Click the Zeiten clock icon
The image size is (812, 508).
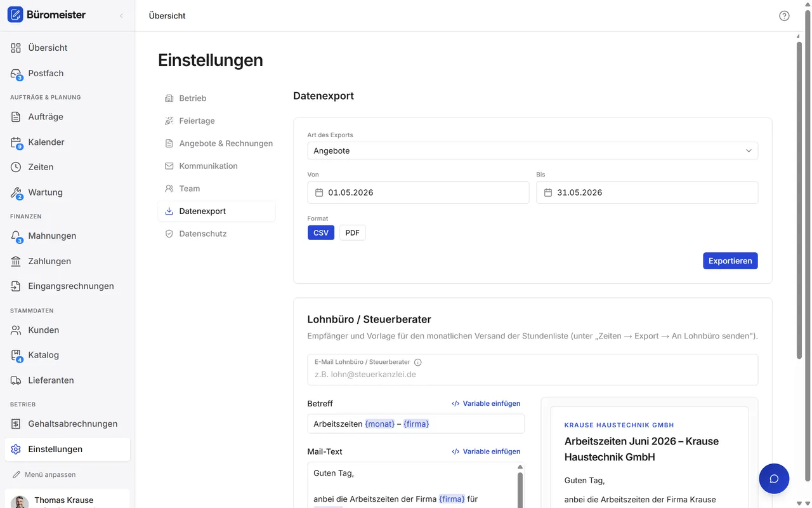click(x=16, y=167)
